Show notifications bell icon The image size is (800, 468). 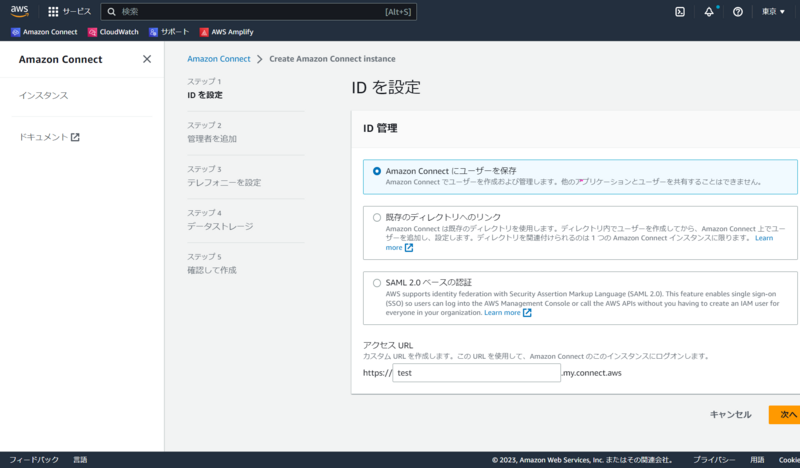click(x=709, y=12)
